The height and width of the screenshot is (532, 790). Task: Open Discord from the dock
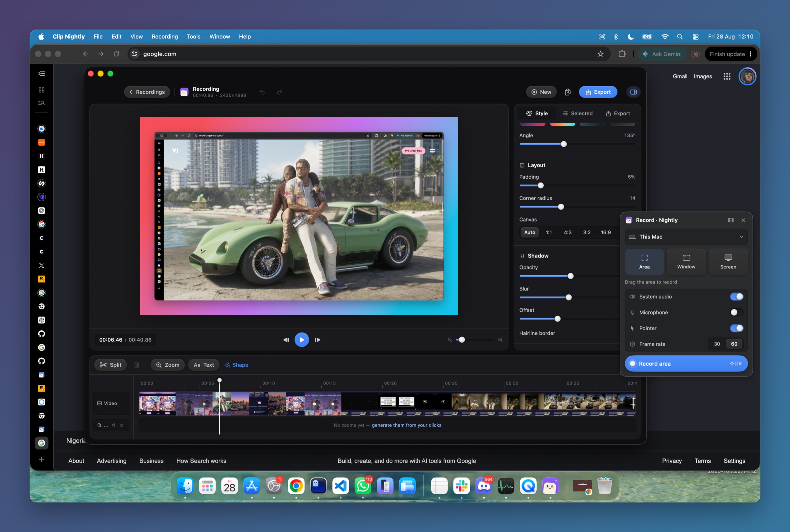coord(484,486)
